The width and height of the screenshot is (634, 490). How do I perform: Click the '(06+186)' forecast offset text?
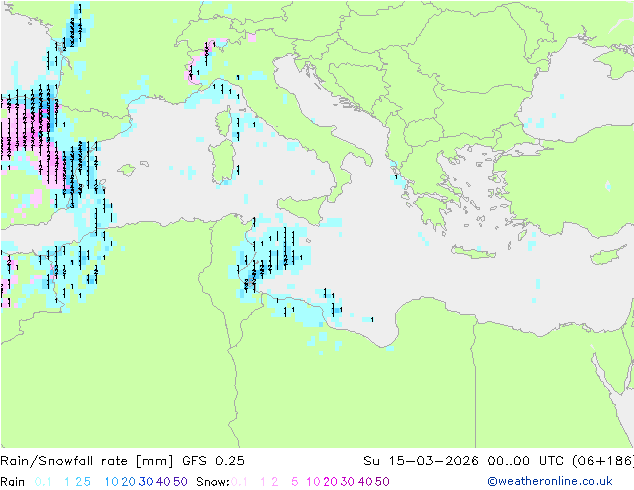(x=603, y=460)
